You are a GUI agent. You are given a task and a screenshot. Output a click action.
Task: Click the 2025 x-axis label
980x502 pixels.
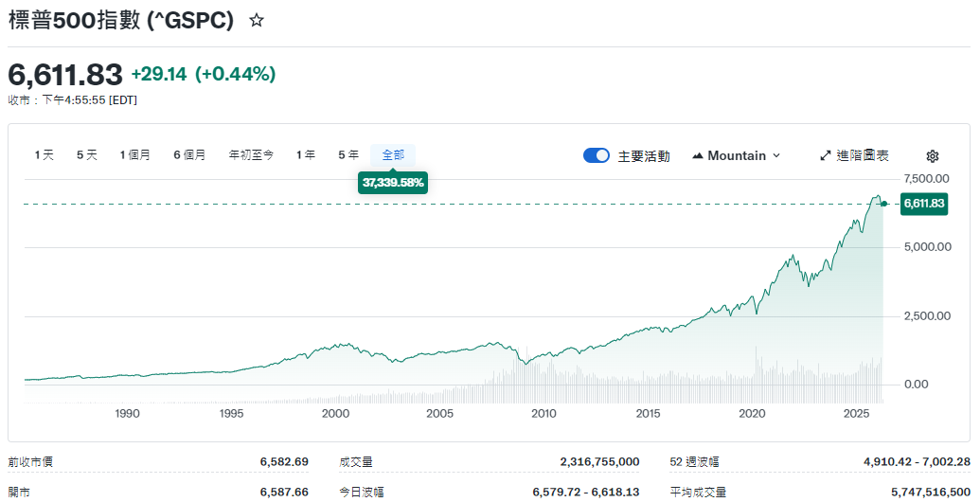tap(856, 413)
